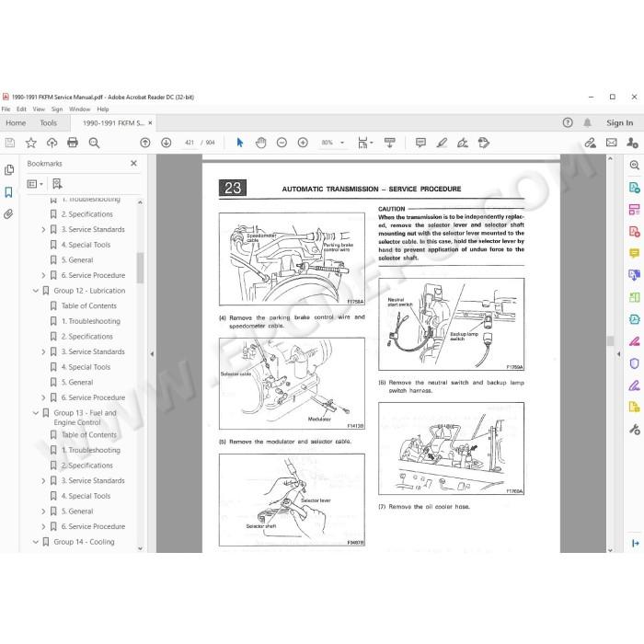Open bookmark Group 12 - Lubrication
Screen dimensions: 644x644
[89, 291]
